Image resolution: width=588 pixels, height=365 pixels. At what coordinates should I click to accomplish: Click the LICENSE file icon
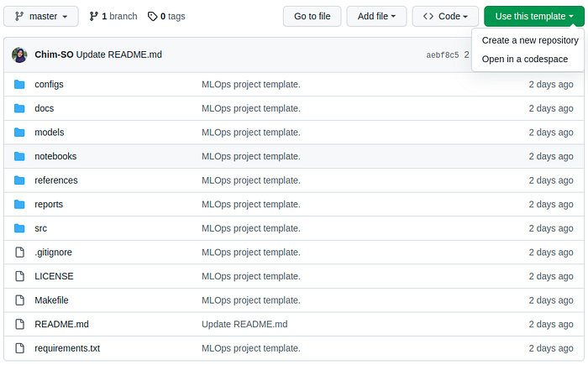click(x=20, y=276)
